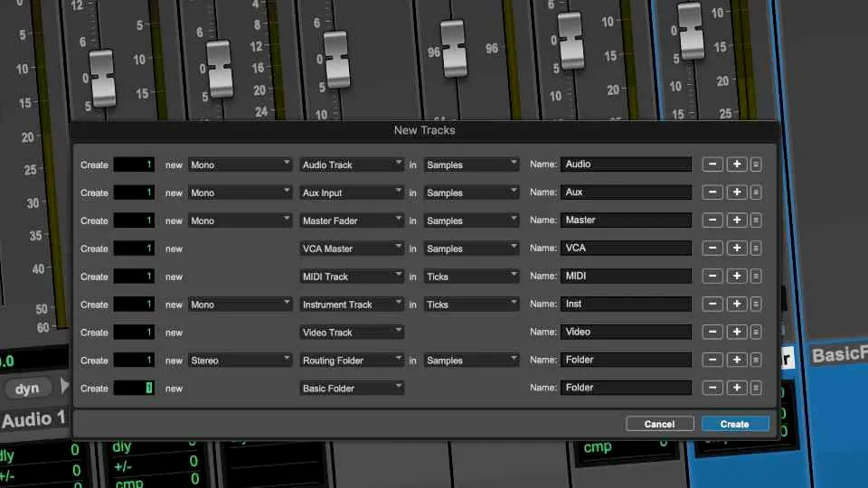The image size is (868, 488).
Task: Open the Samples timebase dropdown for VCA Master
Action: tap(471, 249)
